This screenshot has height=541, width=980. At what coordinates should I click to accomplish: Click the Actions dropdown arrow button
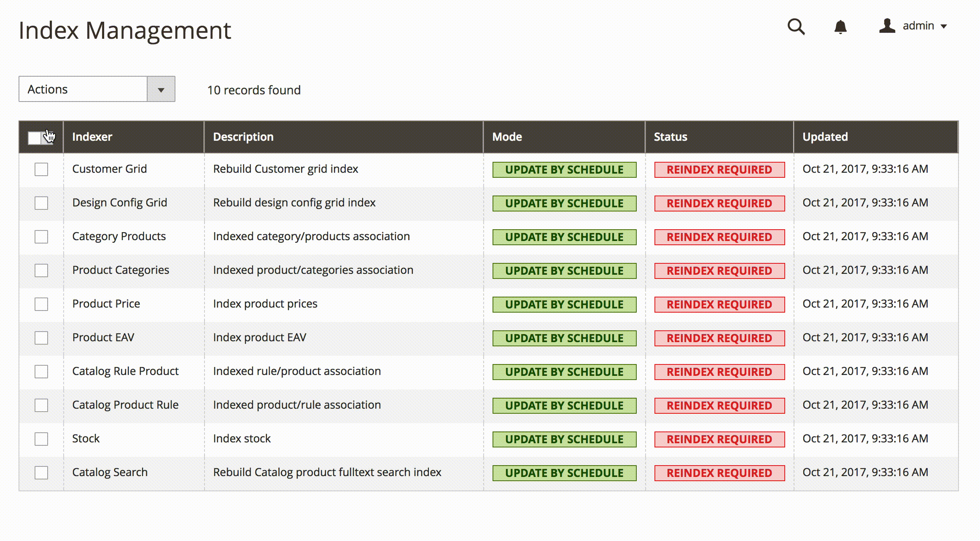coord(161,89)
